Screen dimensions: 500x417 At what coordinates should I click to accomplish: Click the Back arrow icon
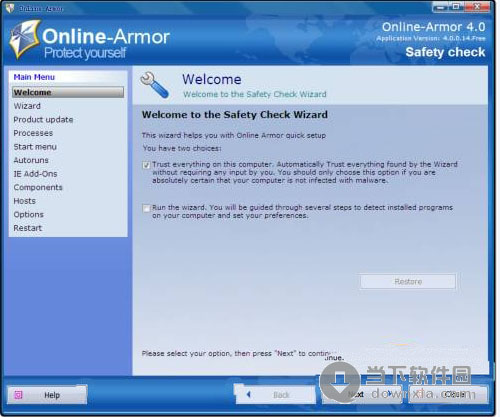[248, 395]
